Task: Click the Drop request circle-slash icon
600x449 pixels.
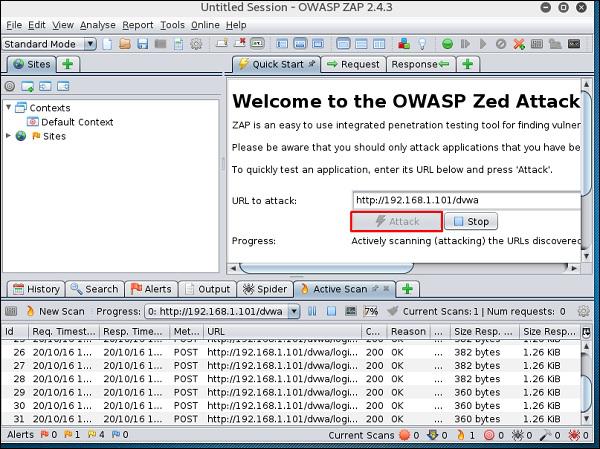Action: click(501, 44)
